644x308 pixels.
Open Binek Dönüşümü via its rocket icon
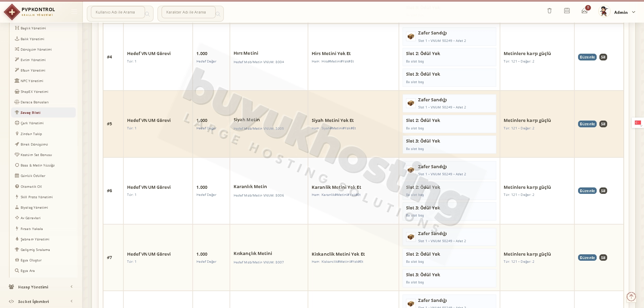[x=17, y=144]
